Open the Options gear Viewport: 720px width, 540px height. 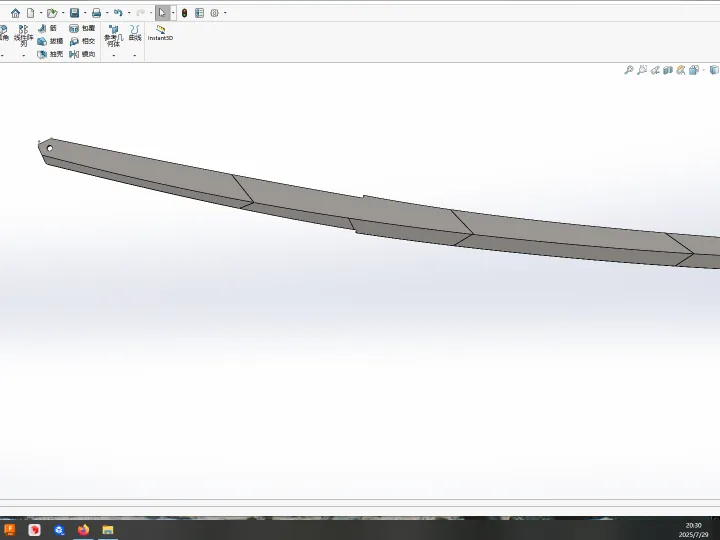pyautogui.click(x=214, y=13)
